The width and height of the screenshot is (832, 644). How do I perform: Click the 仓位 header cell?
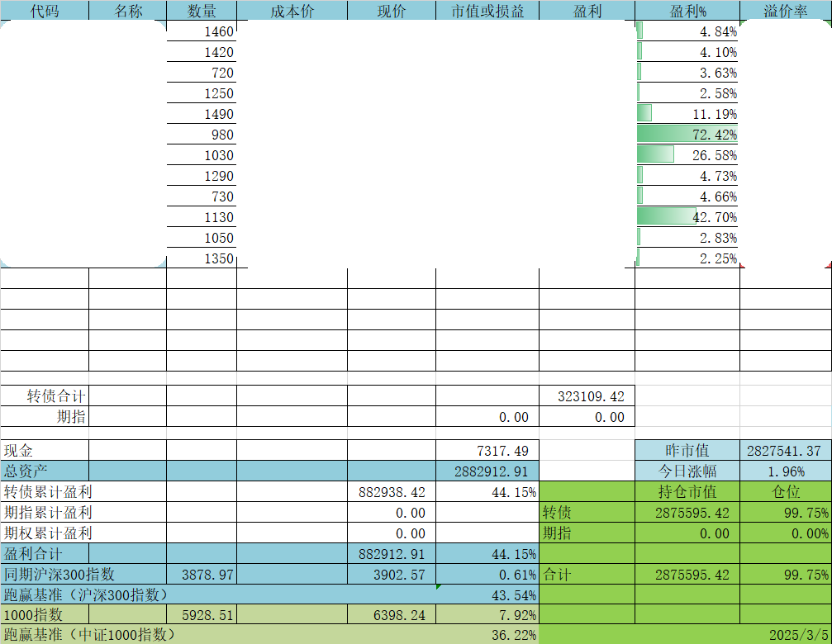point(786,491)
